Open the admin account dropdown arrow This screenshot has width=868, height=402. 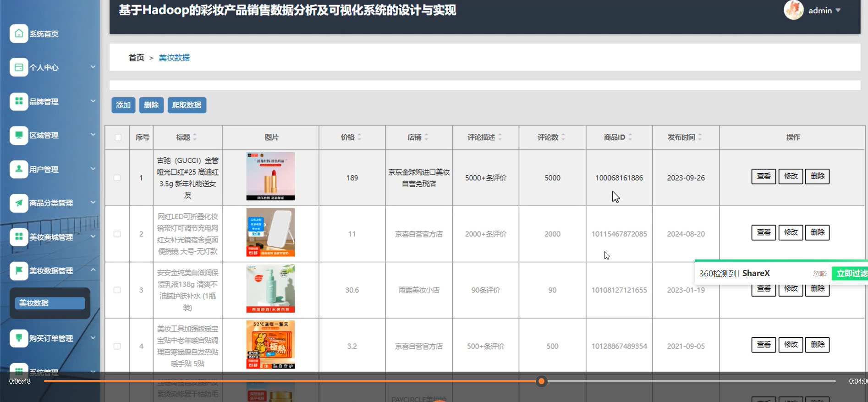(838, 10)
